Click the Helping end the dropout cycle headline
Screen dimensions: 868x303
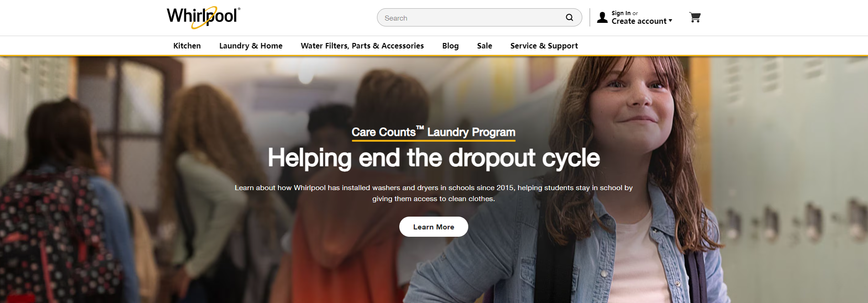pos(434,158)
